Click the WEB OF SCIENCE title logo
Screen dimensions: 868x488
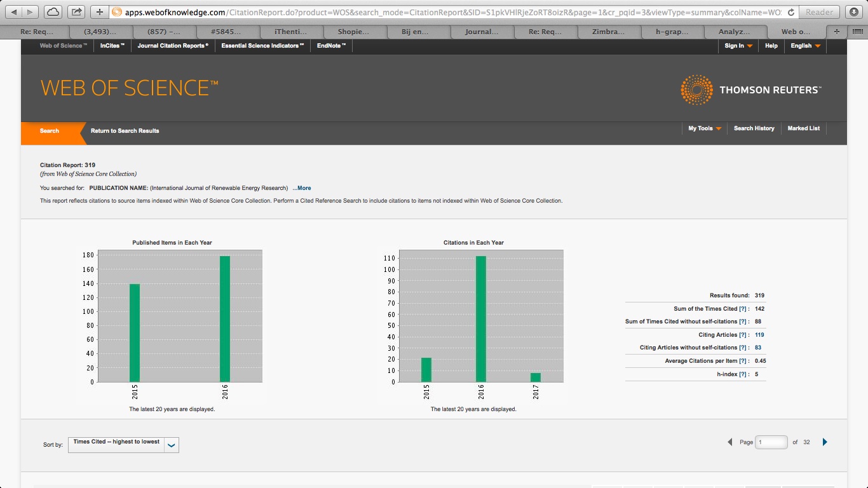130,88
